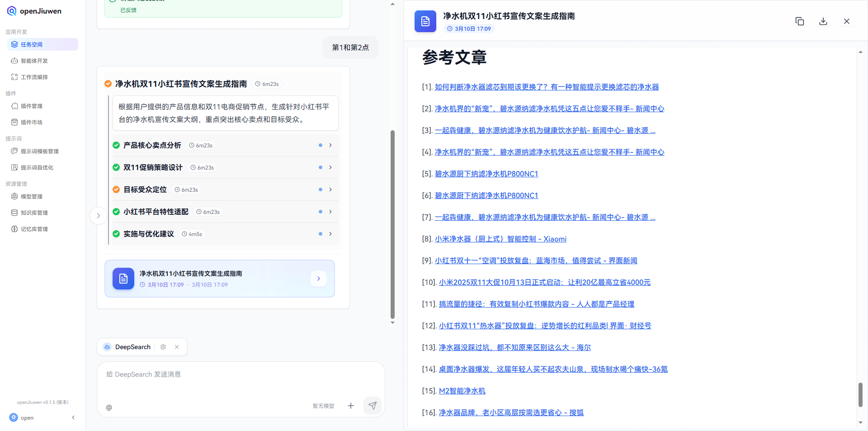Click the plus icon to add an attachment
The width and height of the screenshot is (868, 431).
click(351, 406)
